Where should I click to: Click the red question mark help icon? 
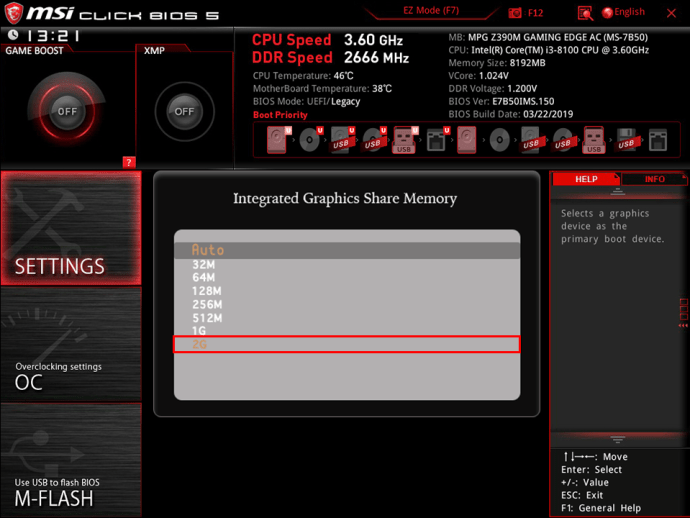(x=129, y=162)
